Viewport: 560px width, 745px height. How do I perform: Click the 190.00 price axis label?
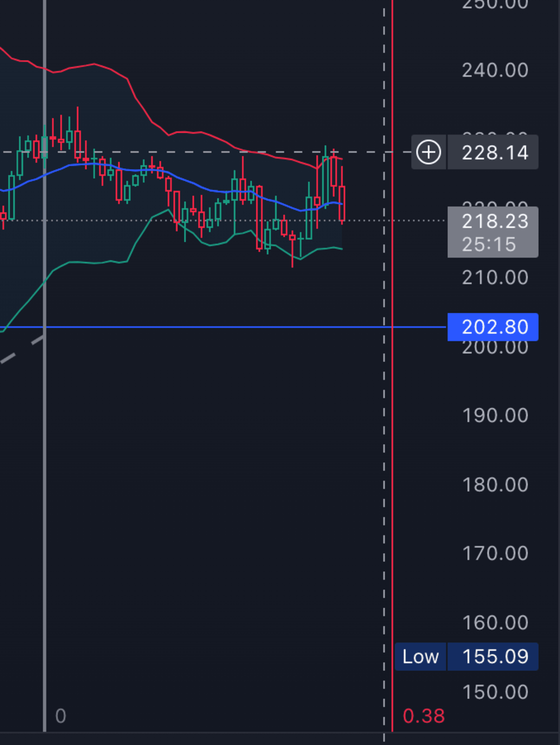tap(495, 415)
